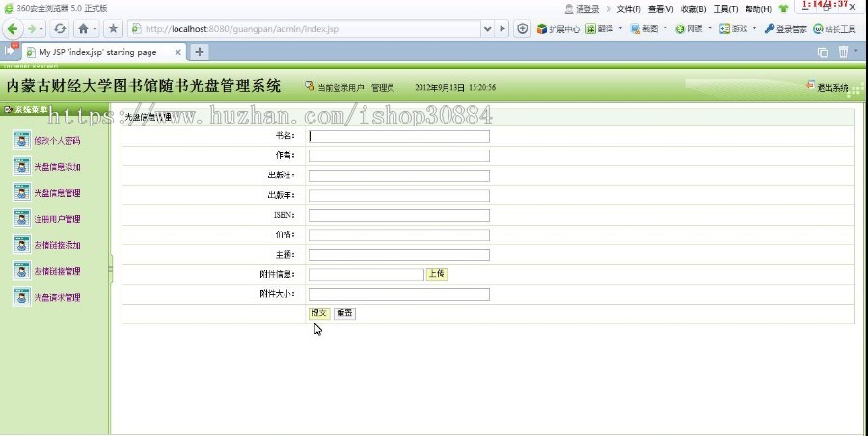Expand the 游戏 dropdown arrow

coord(754,28)
